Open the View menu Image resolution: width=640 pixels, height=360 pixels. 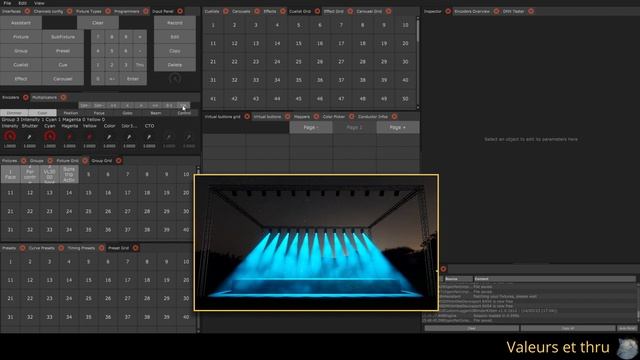pos(39,3)
